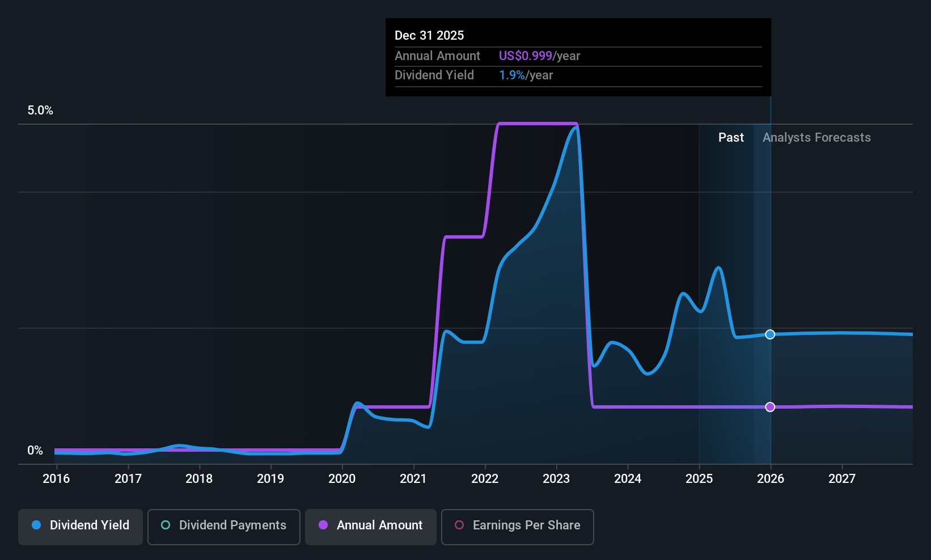Click the 2016 x-axis year label
Viewport: 931px width, 560px height.
[x=56, y=479]
